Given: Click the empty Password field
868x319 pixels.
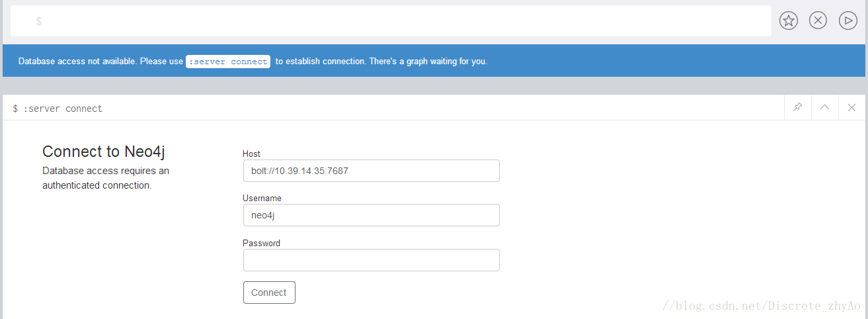Looking at the screenshot, I should tap(371, 260).
